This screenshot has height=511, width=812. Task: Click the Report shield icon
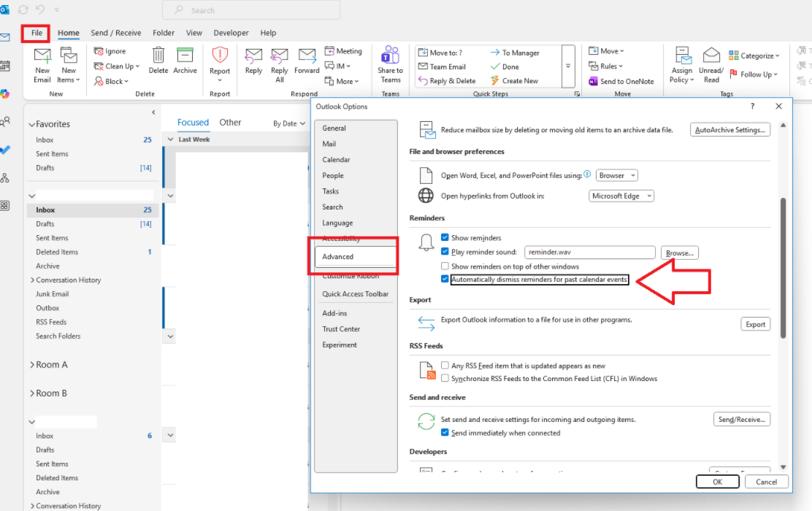(220, 55)
